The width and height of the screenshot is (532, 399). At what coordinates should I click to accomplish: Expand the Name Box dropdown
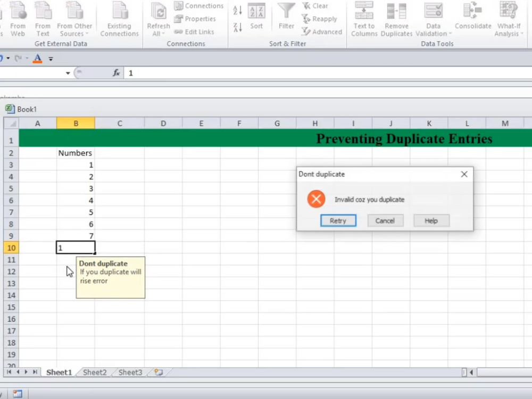68,73
